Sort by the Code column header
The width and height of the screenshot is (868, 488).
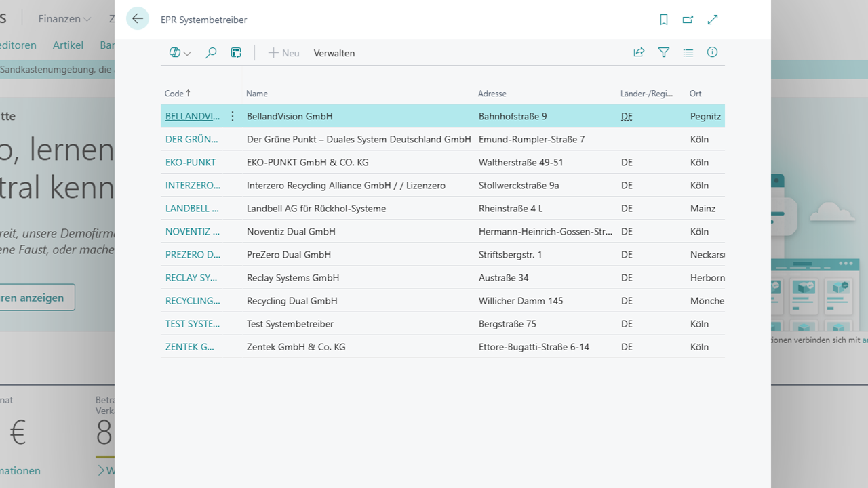click(178, 94)
